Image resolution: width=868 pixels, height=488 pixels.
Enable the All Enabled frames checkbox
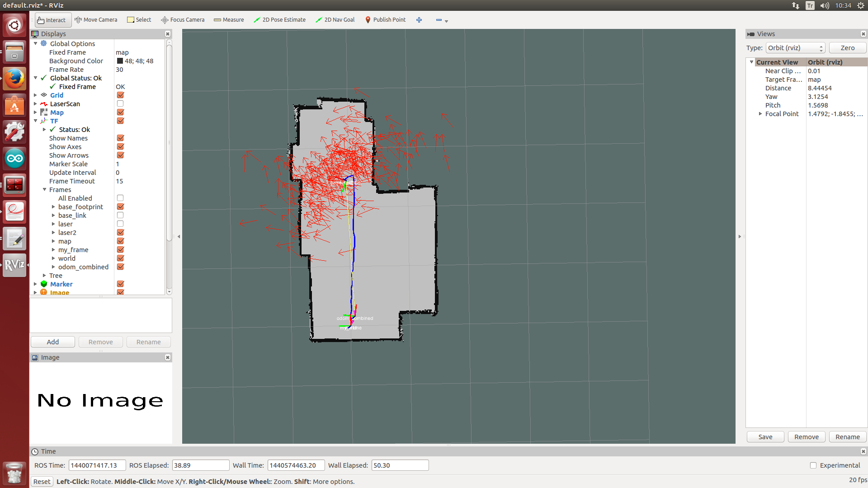click(x=120, y=198)
